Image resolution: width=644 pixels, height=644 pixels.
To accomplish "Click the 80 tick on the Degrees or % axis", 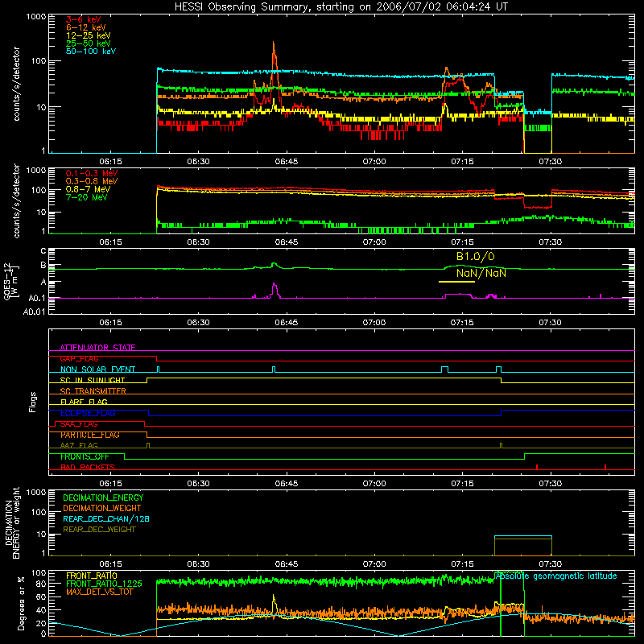I will pyautogui.click(x=41, y=584).
